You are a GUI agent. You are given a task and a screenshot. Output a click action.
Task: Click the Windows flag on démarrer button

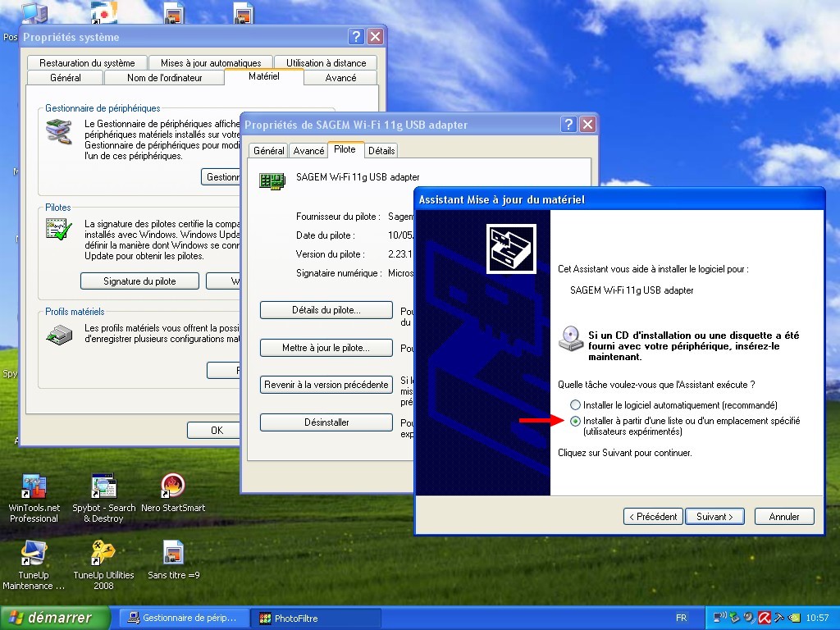(x=16, y=618)
